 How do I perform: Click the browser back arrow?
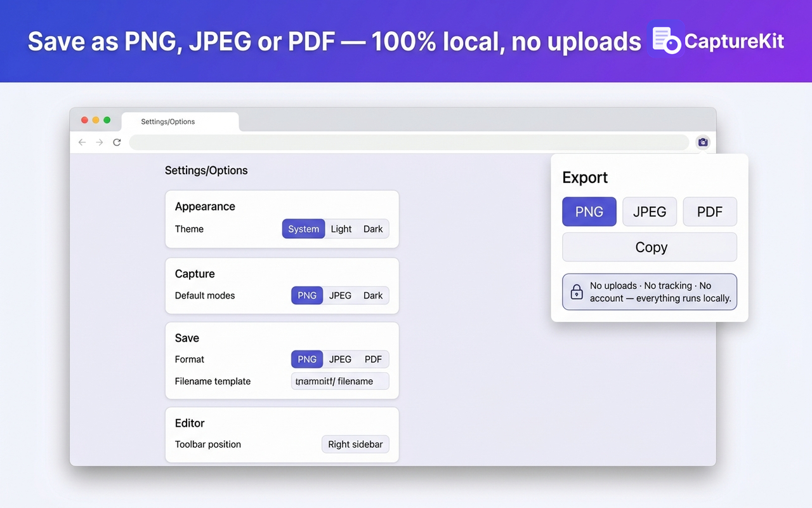[82, 142]
